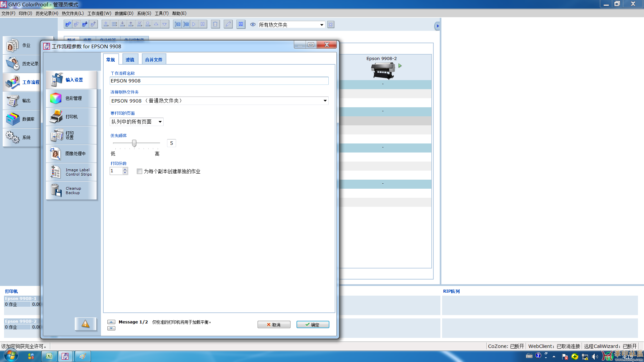
Task: Select 历史记录 in the main sidebar
Action: 22,64
